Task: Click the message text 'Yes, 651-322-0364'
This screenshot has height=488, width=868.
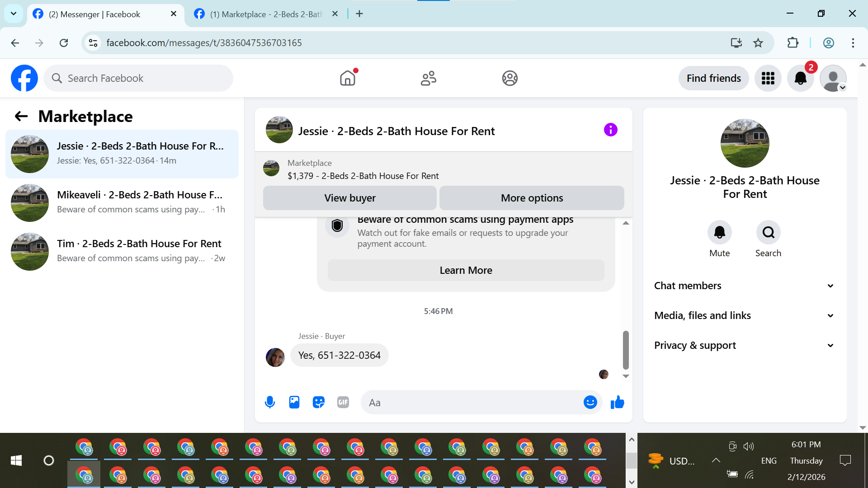Action: click(340, 355)
